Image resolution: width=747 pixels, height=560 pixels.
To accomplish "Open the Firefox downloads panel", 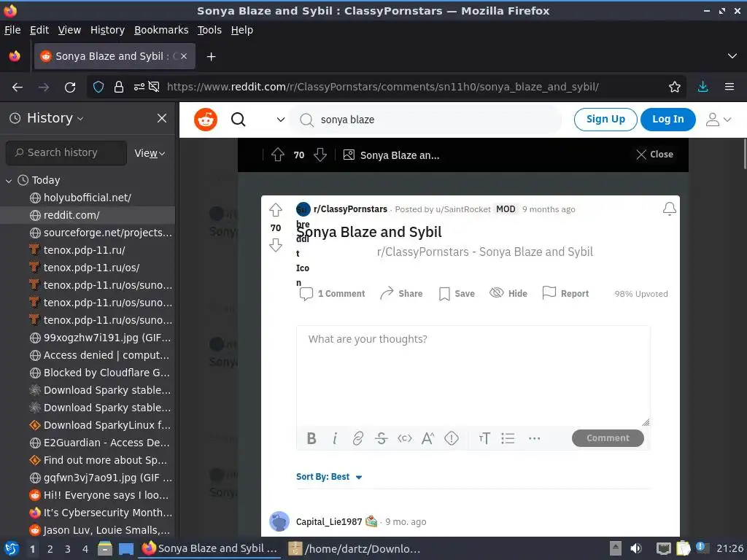I will pos(703,87).
